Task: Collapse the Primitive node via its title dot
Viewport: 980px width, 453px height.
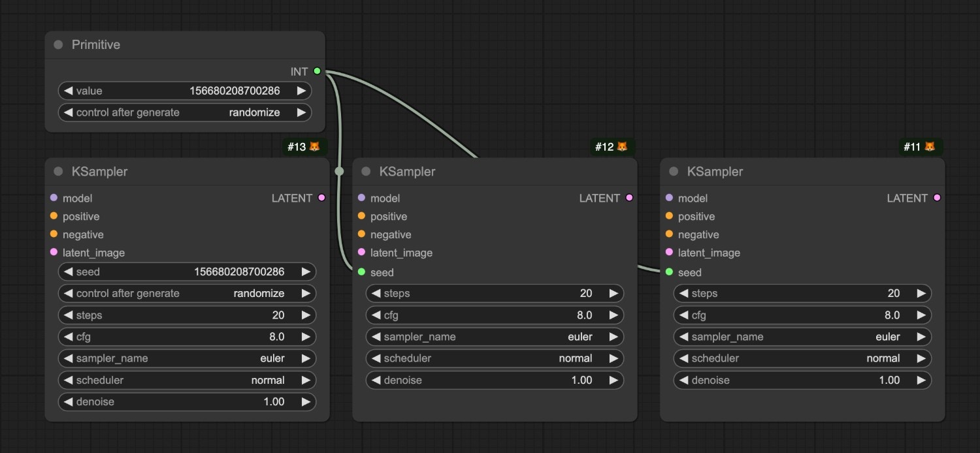Action: pyautogui.click(x=58, y=44)
